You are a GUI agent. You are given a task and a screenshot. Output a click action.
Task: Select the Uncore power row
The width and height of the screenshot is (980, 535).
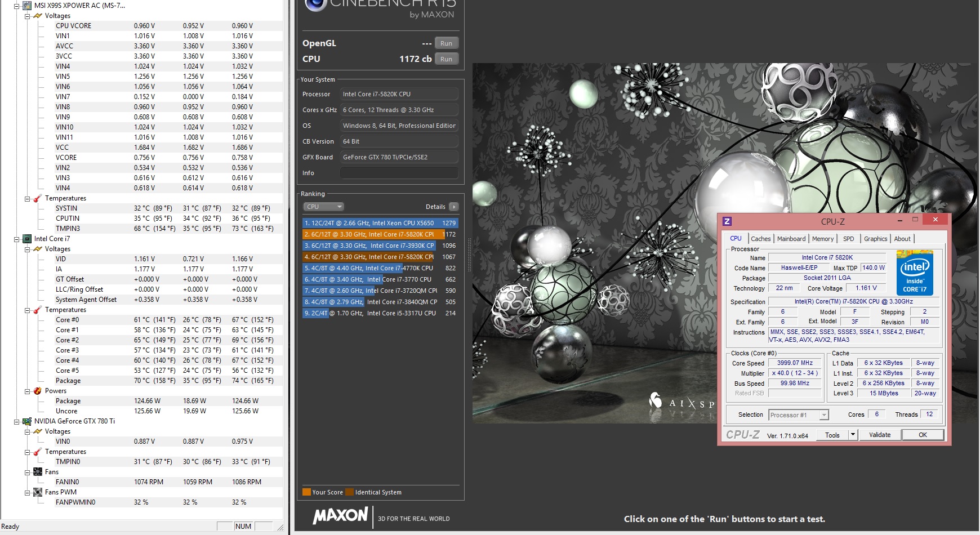168,411
